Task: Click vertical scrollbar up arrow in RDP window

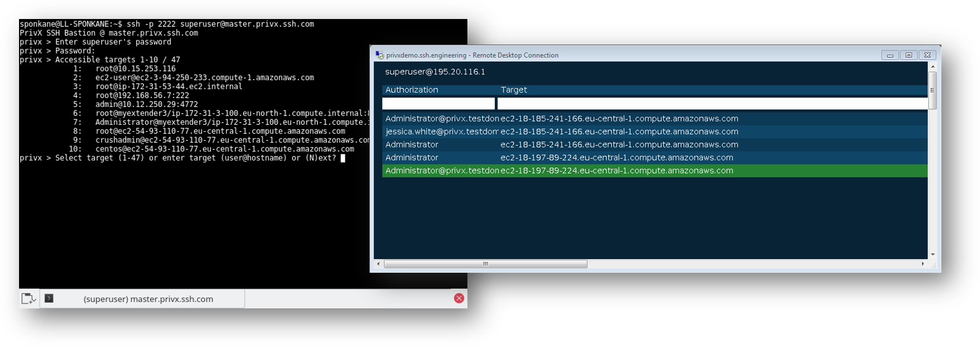Action: click(932, 67)
